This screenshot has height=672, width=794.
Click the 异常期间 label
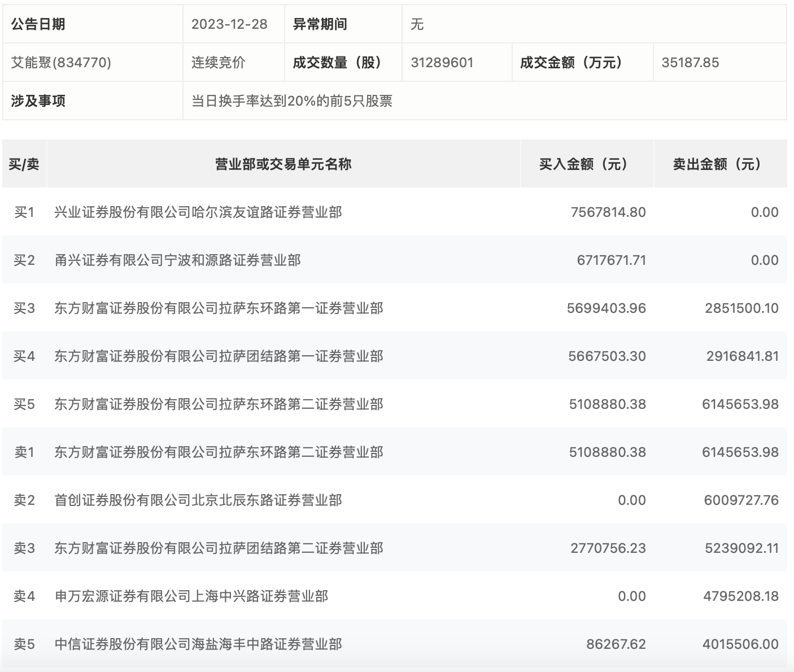(x=320, y=24)
